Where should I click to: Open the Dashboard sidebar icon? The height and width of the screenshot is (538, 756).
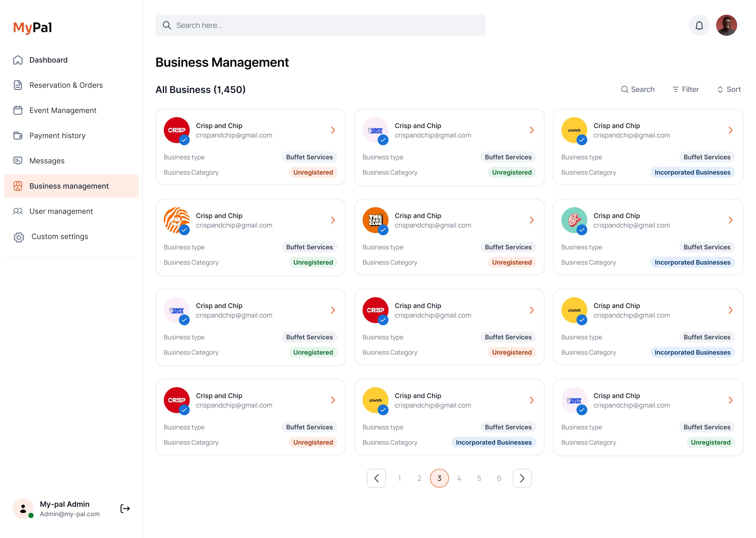[18, 60]
